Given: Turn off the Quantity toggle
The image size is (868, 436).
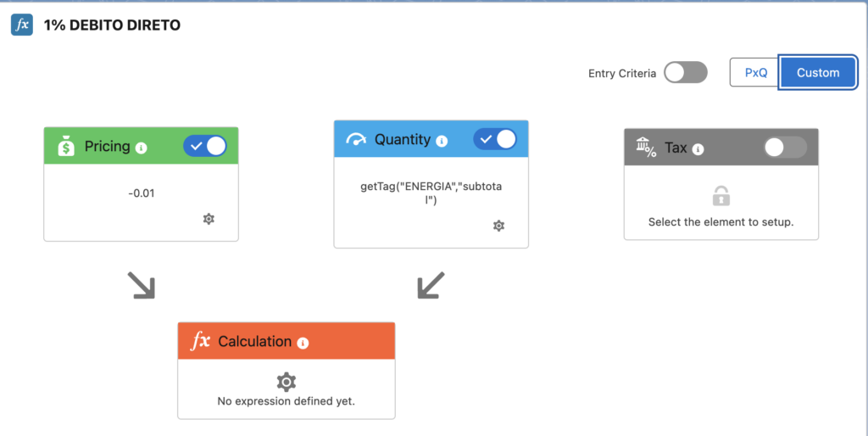Looking at the screenshot, I should (495, 139).
